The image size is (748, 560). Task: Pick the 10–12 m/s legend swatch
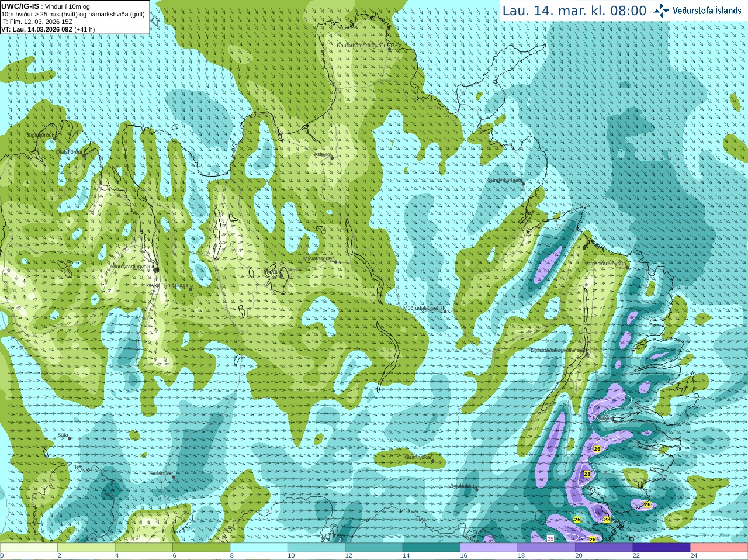317,548
